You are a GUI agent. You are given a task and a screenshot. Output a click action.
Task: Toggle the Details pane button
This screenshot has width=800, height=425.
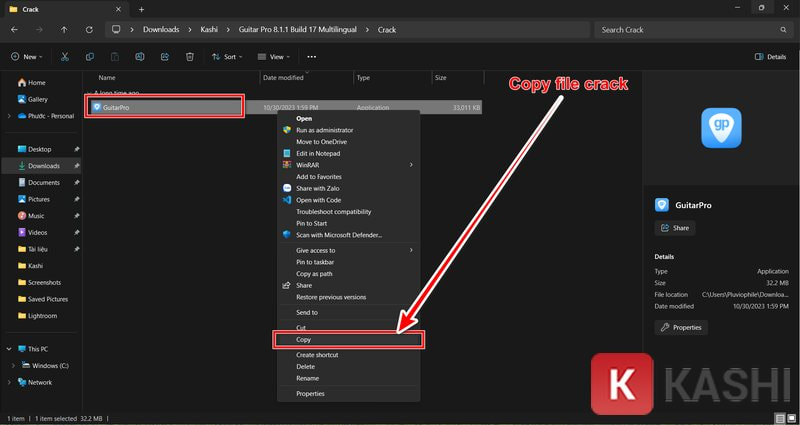(x=770, y=57)
